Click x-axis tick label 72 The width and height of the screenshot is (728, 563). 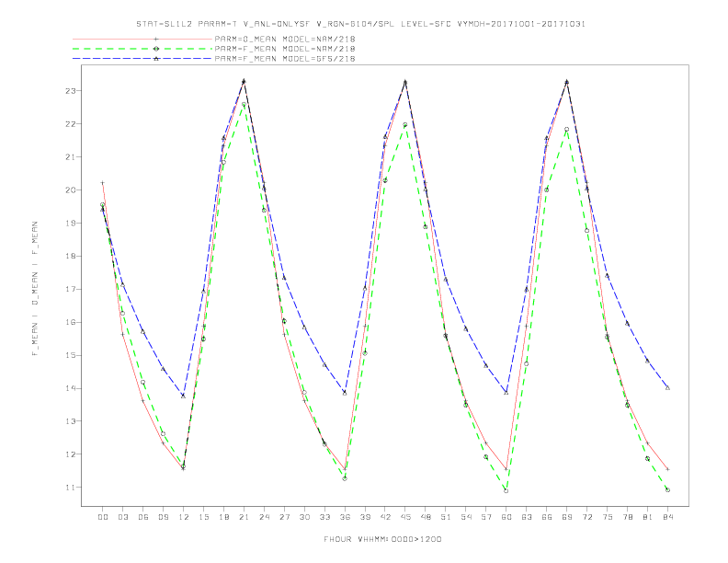[x=587, y=517]
